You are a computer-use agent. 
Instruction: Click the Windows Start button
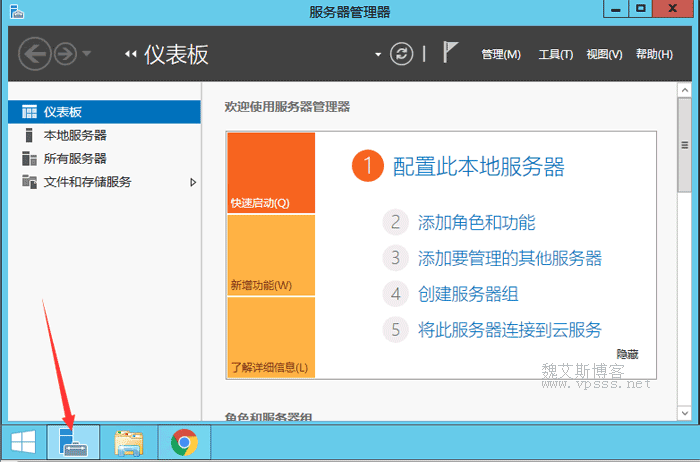(22, 441)
